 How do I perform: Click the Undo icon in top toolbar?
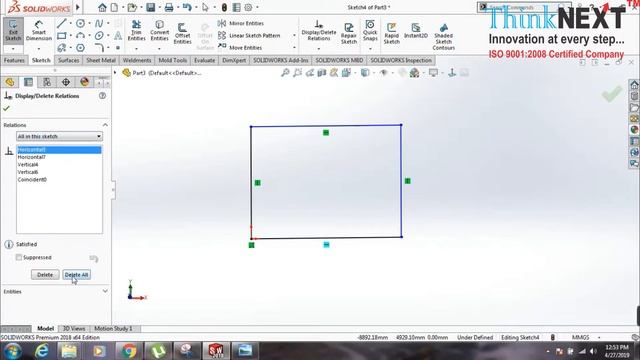[187, 7]
